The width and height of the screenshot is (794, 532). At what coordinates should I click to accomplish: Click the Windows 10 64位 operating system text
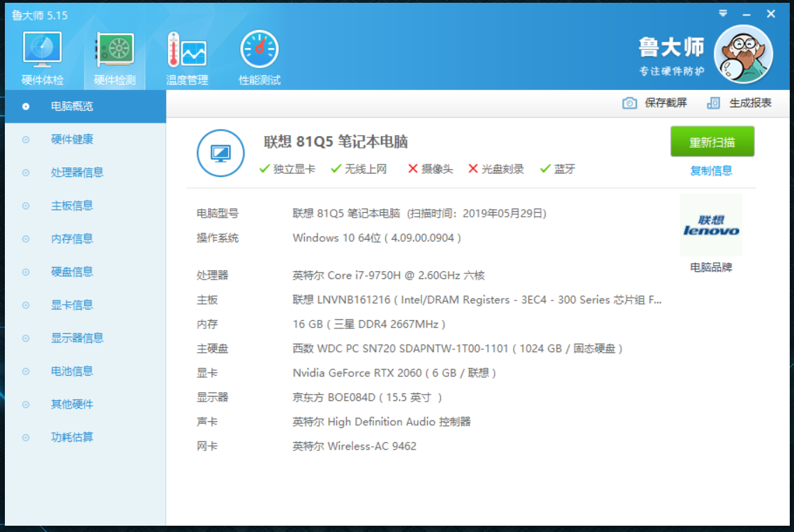coord(377,238)
